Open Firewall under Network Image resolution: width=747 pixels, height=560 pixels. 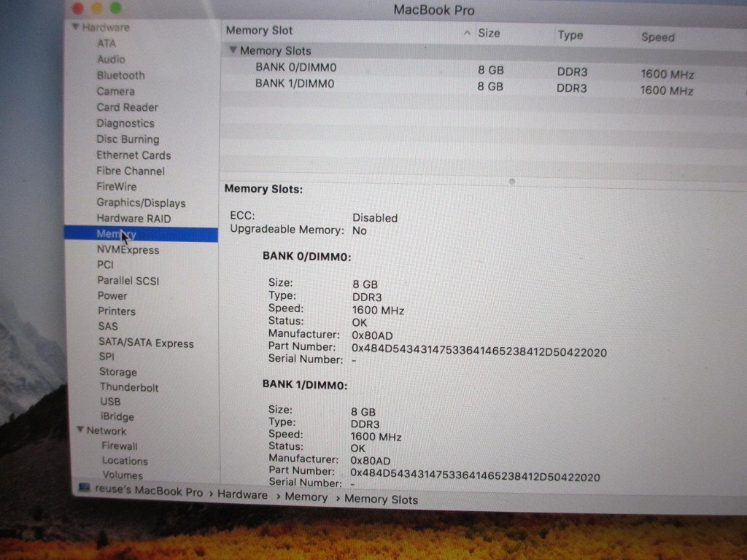[119, 446]
